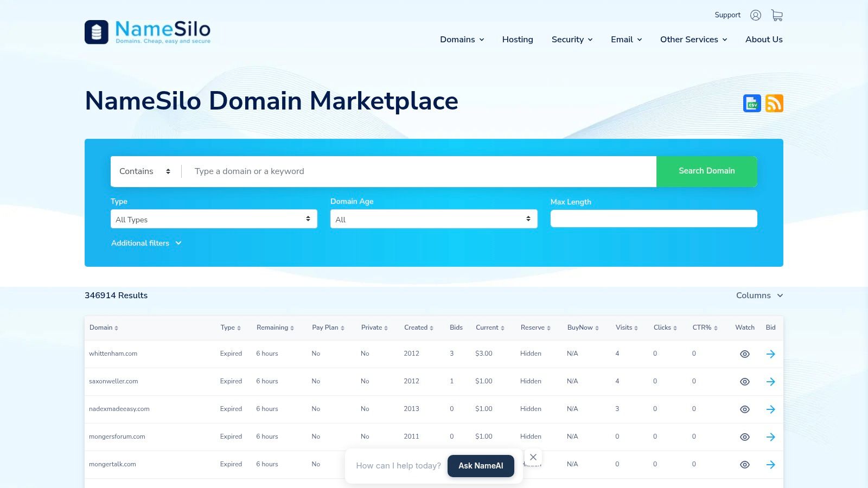Click the Search Domain button
Screen dimensions: 868x488
(706, 171)
